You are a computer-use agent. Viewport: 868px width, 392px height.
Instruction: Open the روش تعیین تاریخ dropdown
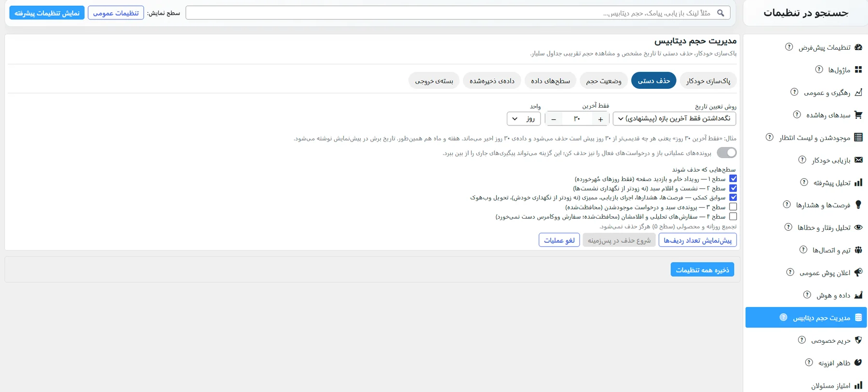pyautogui.click(x=674, y=118)
